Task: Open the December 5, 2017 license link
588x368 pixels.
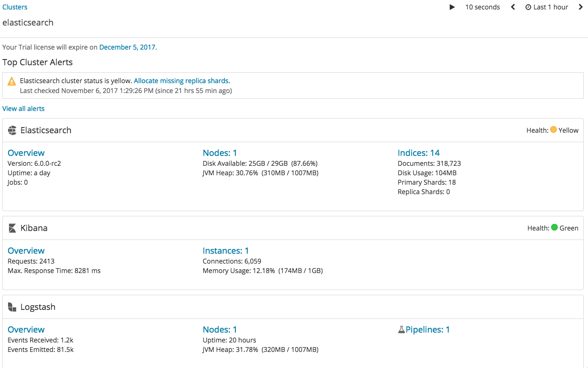Action: (127, 47)
